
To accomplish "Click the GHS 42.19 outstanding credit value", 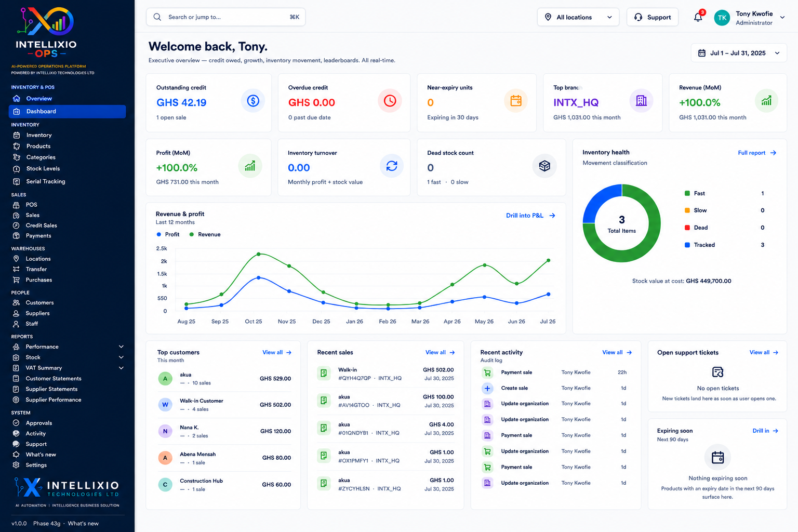I will pyautogui.click(x=181, y=102).
